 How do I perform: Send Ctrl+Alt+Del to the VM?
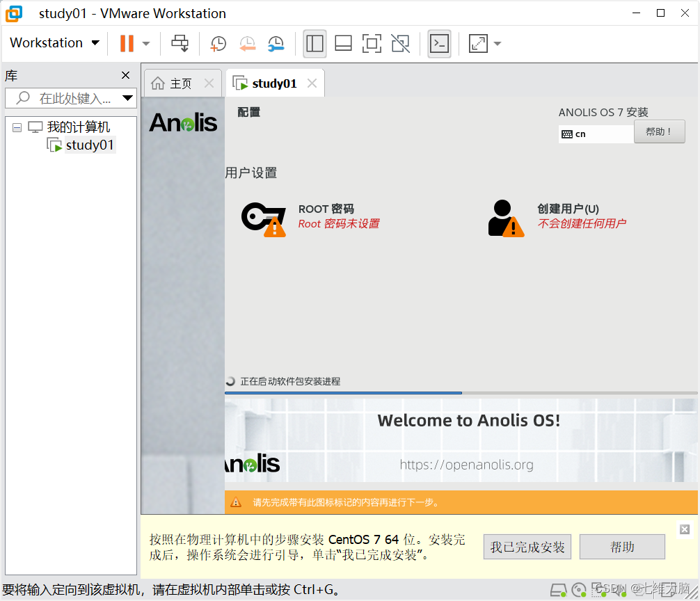pyautogui.click(x=180, y=43)
